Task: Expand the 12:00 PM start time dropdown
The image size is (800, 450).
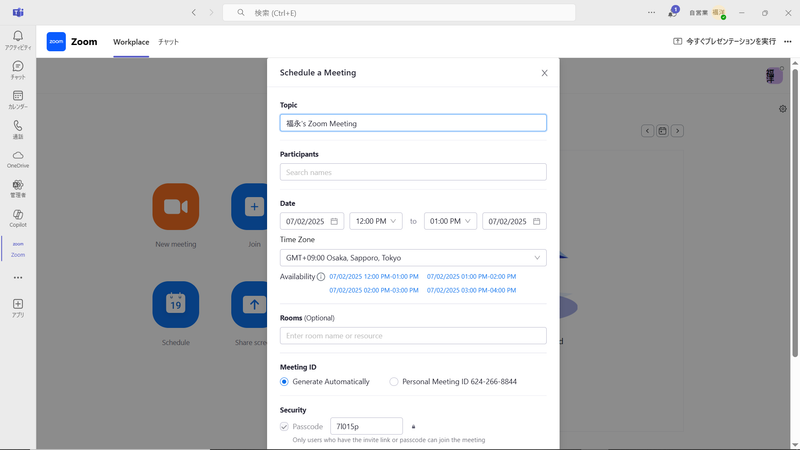Action: (x=376, y=221)
